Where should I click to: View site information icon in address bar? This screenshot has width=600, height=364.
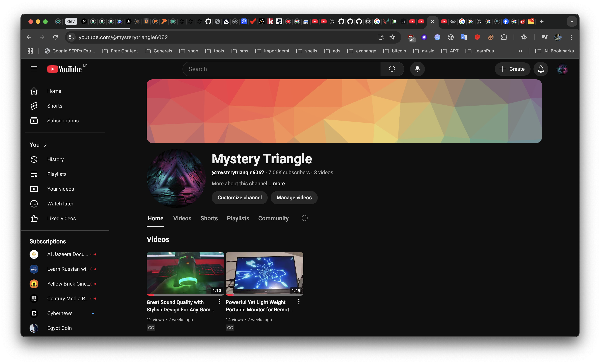[x=71, y=37]
